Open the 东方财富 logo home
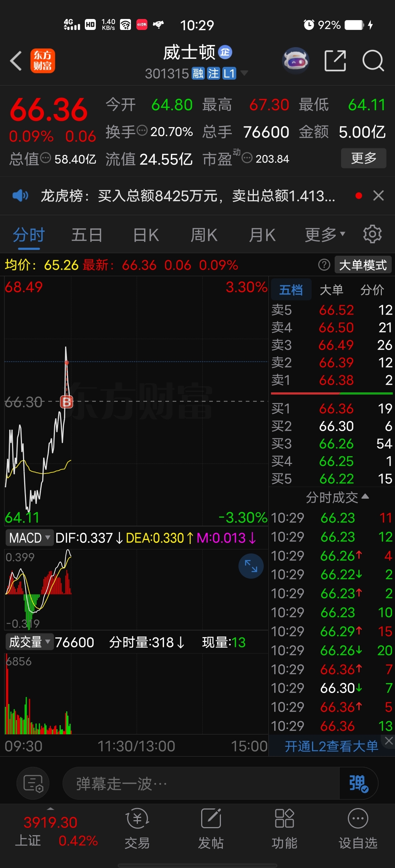395x868 pixels. click(x=43, y=61)
